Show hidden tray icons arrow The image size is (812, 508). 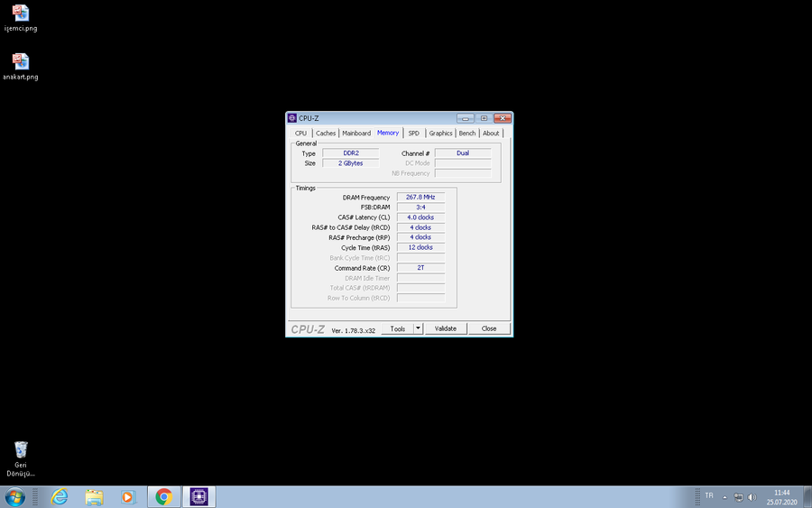tap(724, 498)
